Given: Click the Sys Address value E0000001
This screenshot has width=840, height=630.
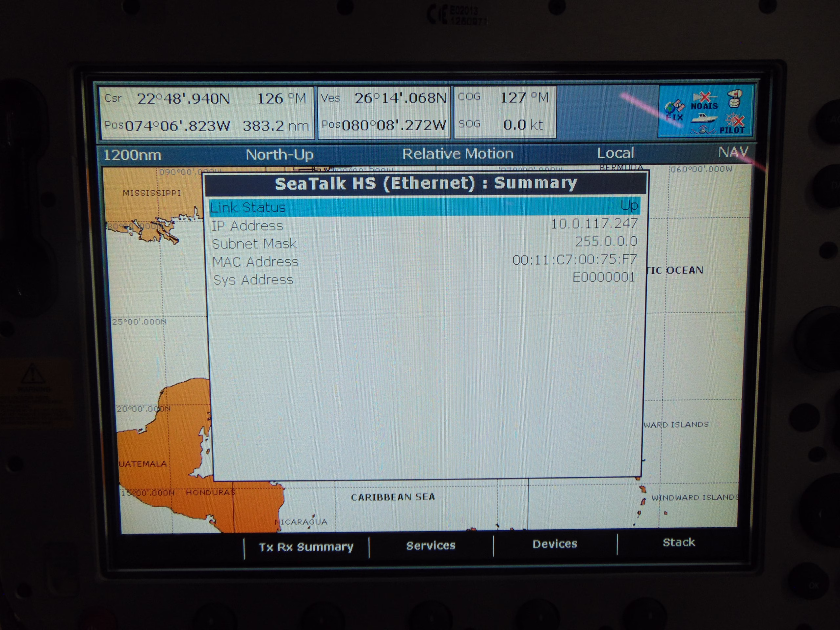Looking at the screenshot, I should pyautogui.click(x=604, y=278).
